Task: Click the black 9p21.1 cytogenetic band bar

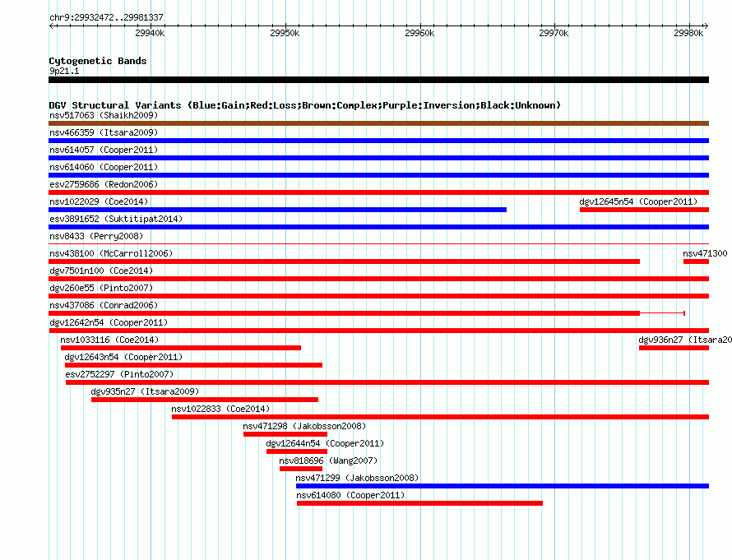Action: 378,80
